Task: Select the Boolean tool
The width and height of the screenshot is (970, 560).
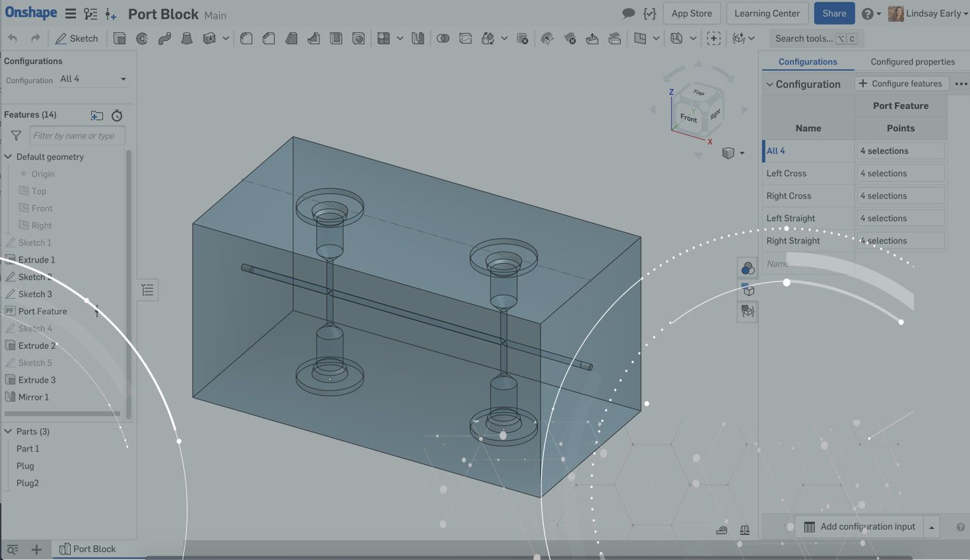Action: pyautogui.click(x=443, y=38)
